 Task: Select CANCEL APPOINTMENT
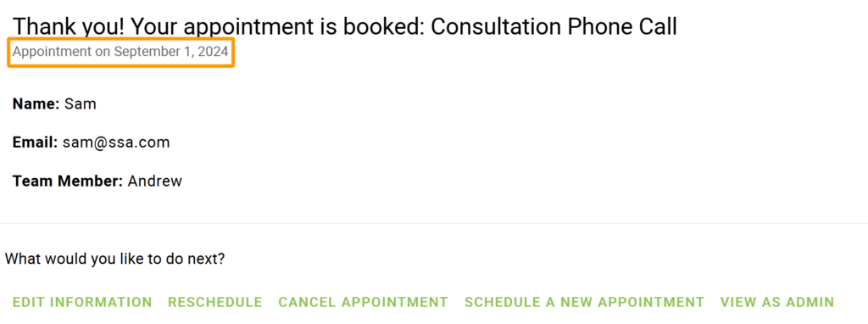[x=363, y=303]
